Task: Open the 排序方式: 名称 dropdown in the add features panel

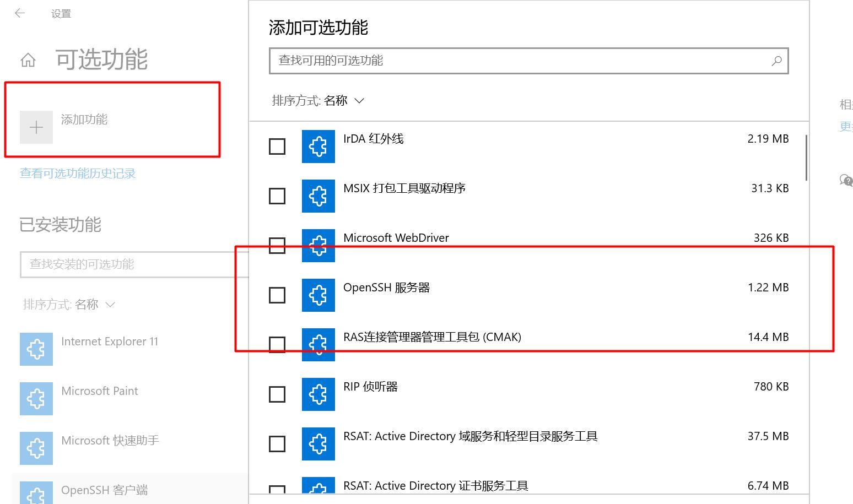Action: coord(318,101)
